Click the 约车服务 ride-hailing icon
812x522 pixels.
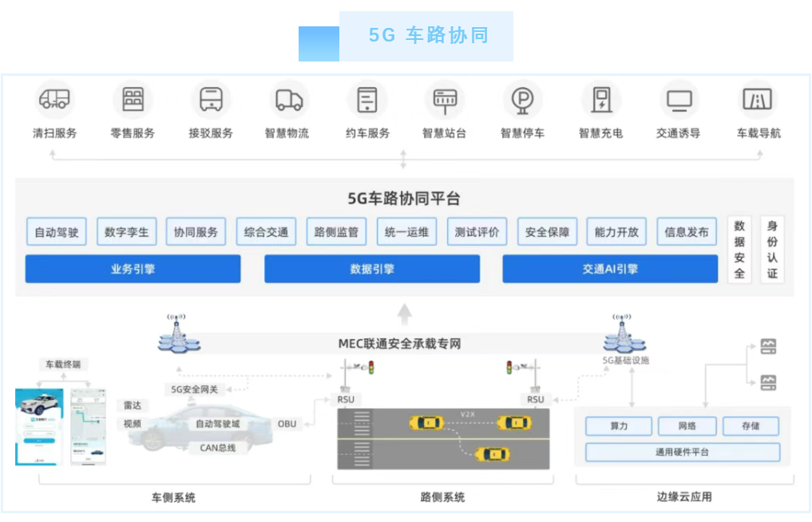367,100
